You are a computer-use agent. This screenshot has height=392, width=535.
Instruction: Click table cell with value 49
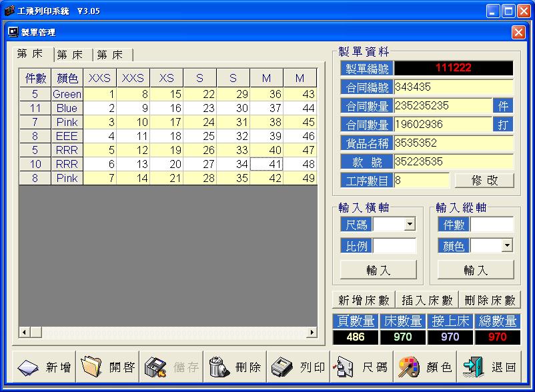click(300, 178)
